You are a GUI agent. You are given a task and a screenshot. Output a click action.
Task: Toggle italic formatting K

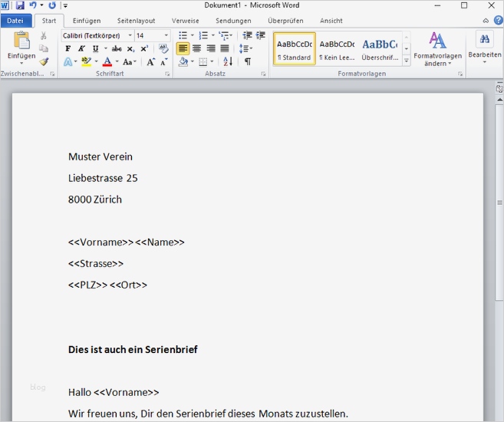click(x=81, y=48)
